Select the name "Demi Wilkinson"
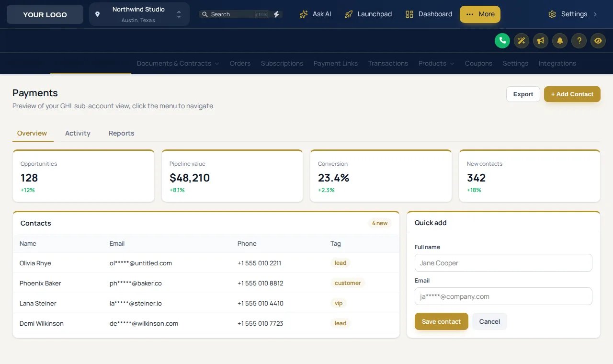Viewport: 613px width, 364px height. coord(42,323)
